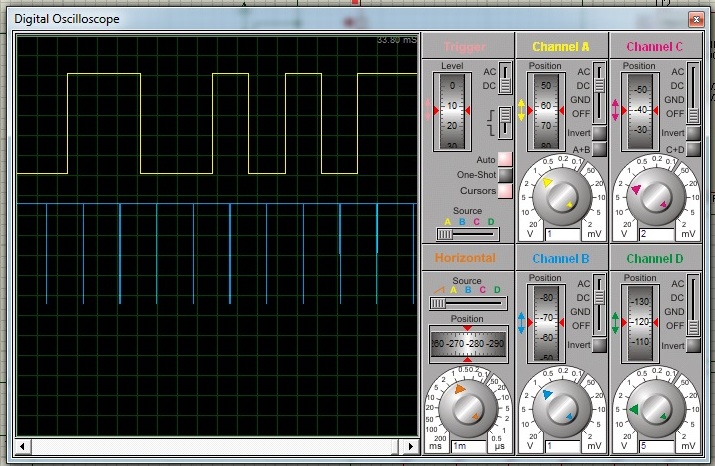Click Channel B coupling mode slider

coord(599,305)
